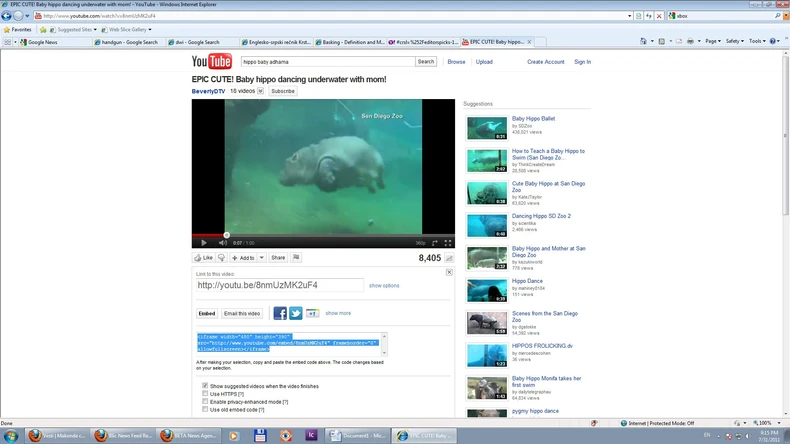The height and width of the screenshot is (444, 790).
Task: Open the Page menu dropdown
Action: point(713,41)
